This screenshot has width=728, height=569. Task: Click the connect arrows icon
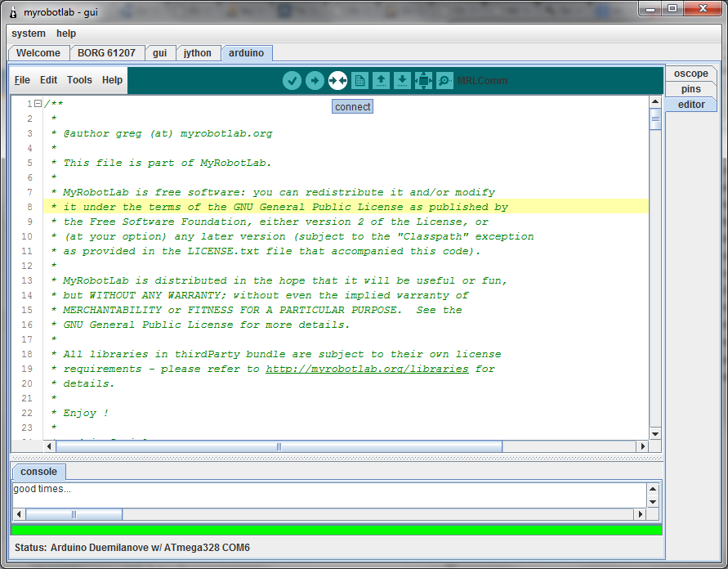tap(337, 81)
